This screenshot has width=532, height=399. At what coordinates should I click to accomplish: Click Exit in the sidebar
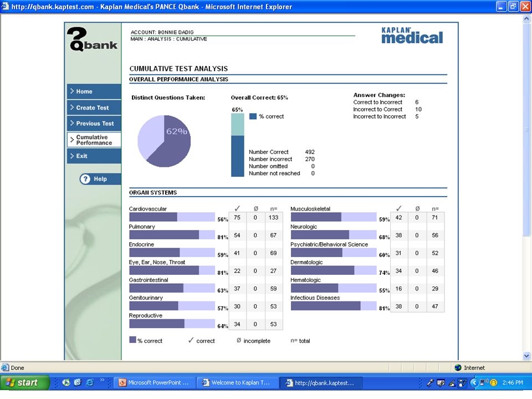pyautogui.click(x=94, y=156)
